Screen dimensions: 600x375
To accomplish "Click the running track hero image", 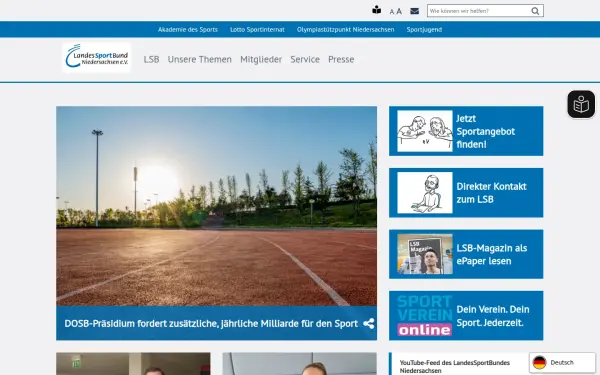I will [216, 206].
